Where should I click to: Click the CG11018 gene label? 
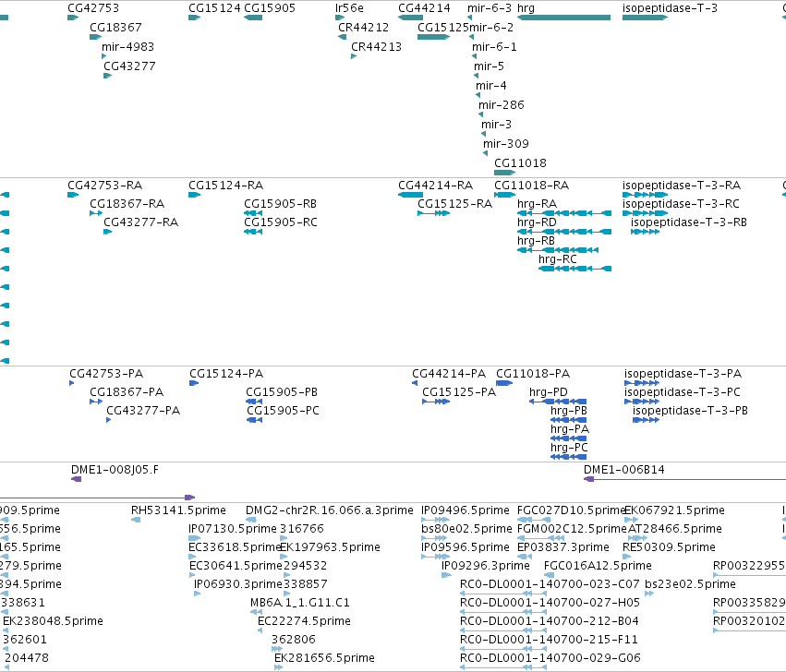point(520,162)
